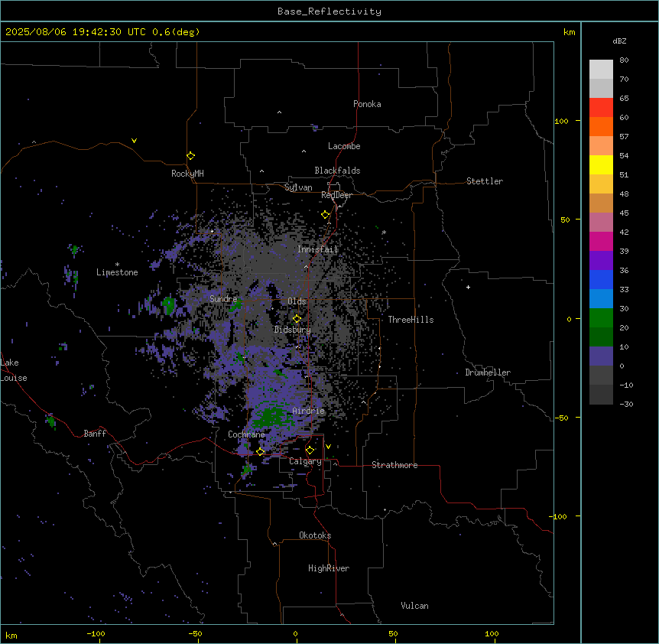659x644 pixels.
Task: Select the 39 dBZ purple color swatch
Action: 601,261
